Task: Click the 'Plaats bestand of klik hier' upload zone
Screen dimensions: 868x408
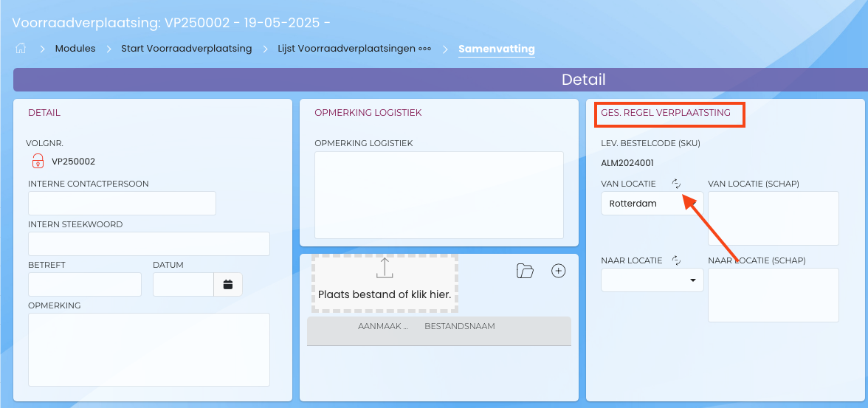Action: tap(385, 283)
